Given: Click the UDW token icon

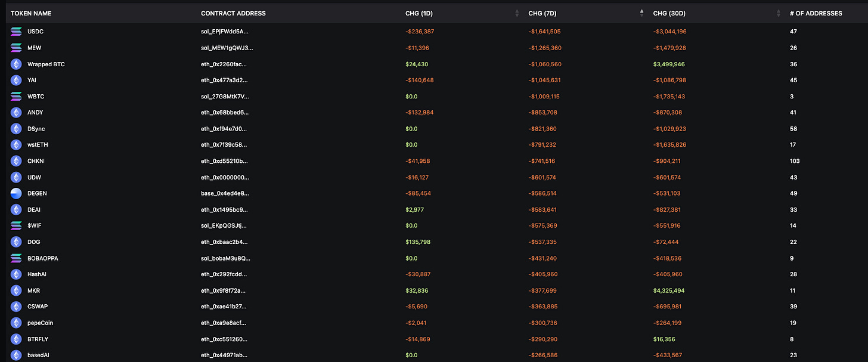Looking at the screenshot, I should click(x=16, y=177).
